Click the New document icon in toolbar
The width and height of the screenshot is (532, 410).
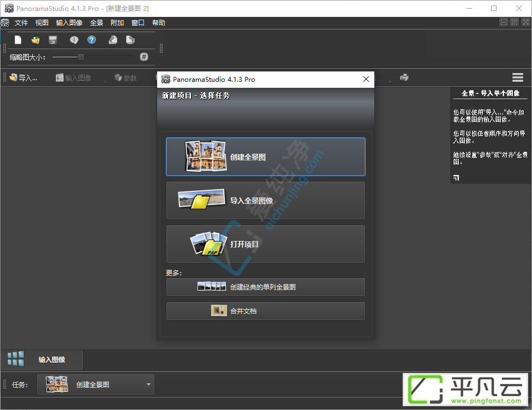tap(18, 40)
